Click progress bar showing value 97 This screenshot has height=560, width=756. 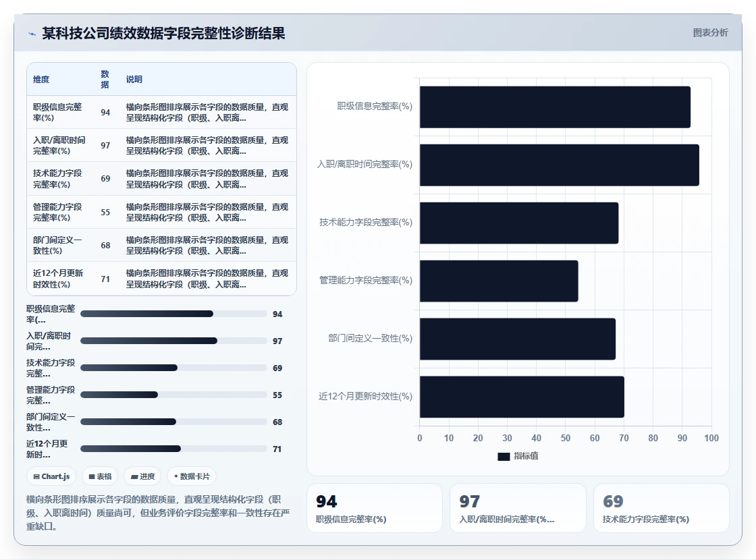pyautogui.click(x=173, y=341)
